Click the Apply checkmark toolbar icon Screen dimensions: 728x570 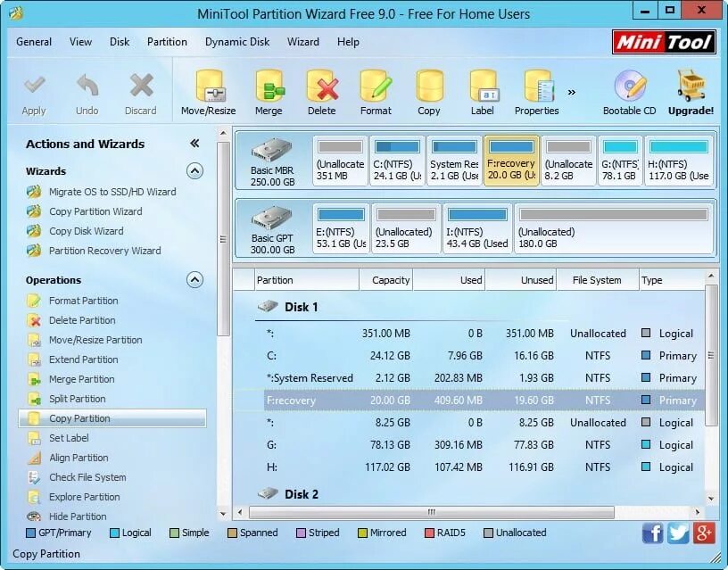coord(34,87)
